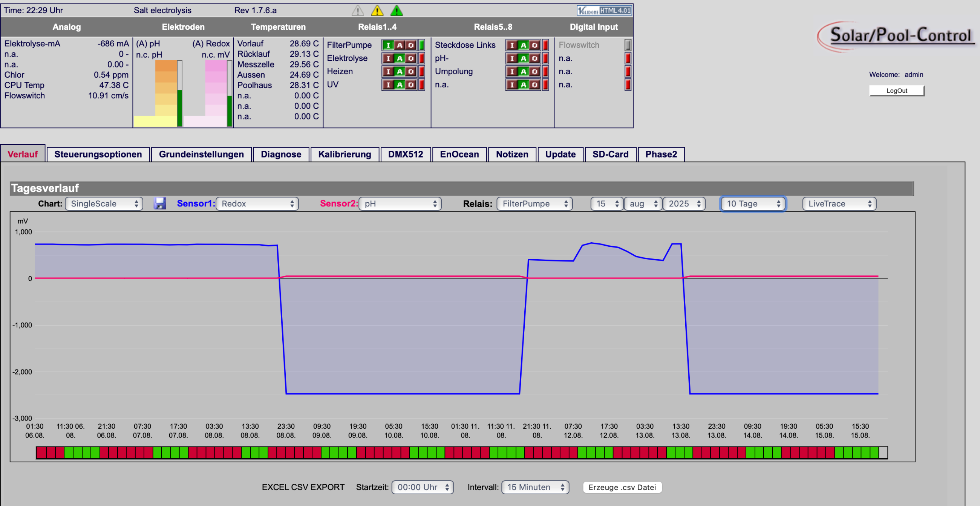Click the Valid HTML 4.01 badge
The height and width of the screenshot is (506, 980).
[x=604, y=11]
